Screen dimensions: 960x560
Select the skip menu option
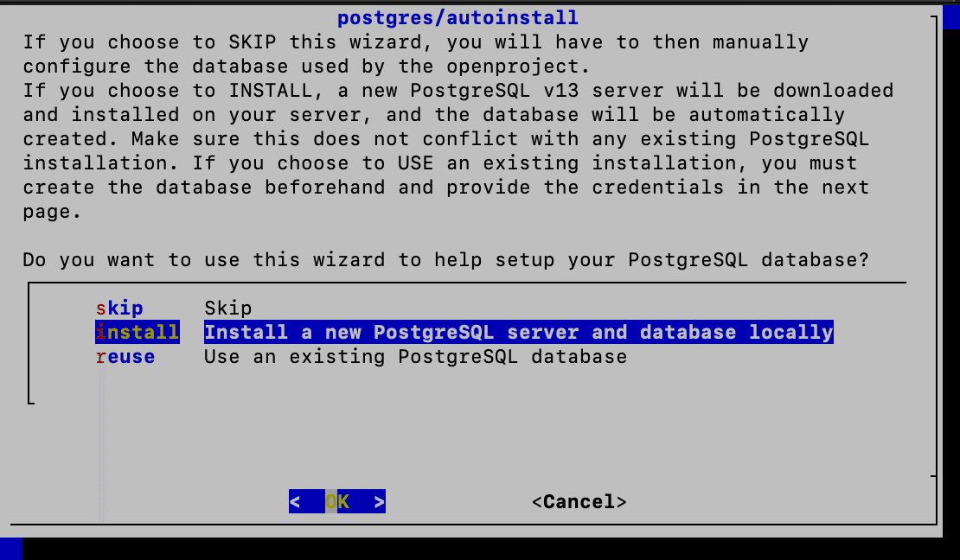coord(119,308)
